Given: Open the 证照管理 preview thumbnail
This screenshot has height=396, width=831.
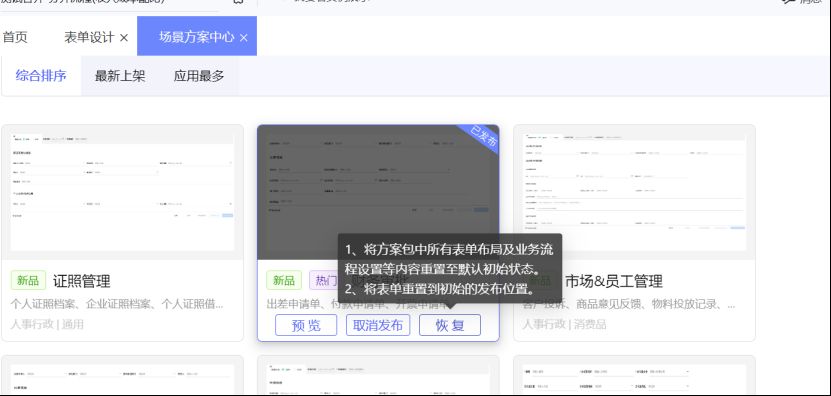Looking at the screenshot, I should pos(122,192).
